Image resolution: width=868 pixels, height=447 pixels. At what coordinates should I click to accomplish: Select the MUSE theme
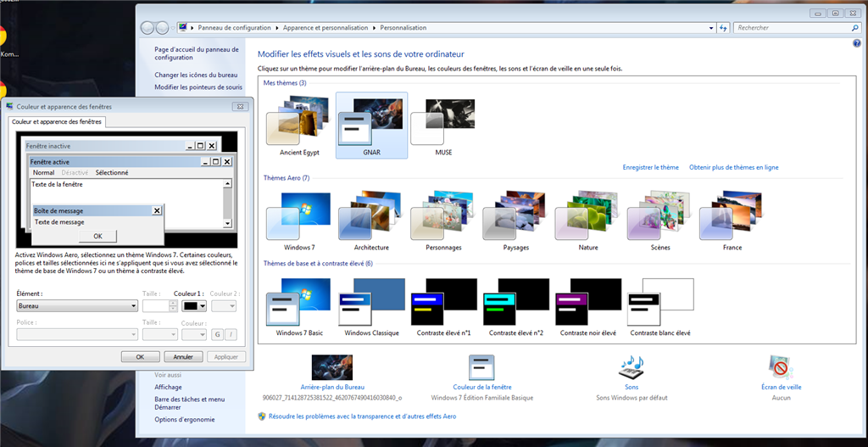443,126
